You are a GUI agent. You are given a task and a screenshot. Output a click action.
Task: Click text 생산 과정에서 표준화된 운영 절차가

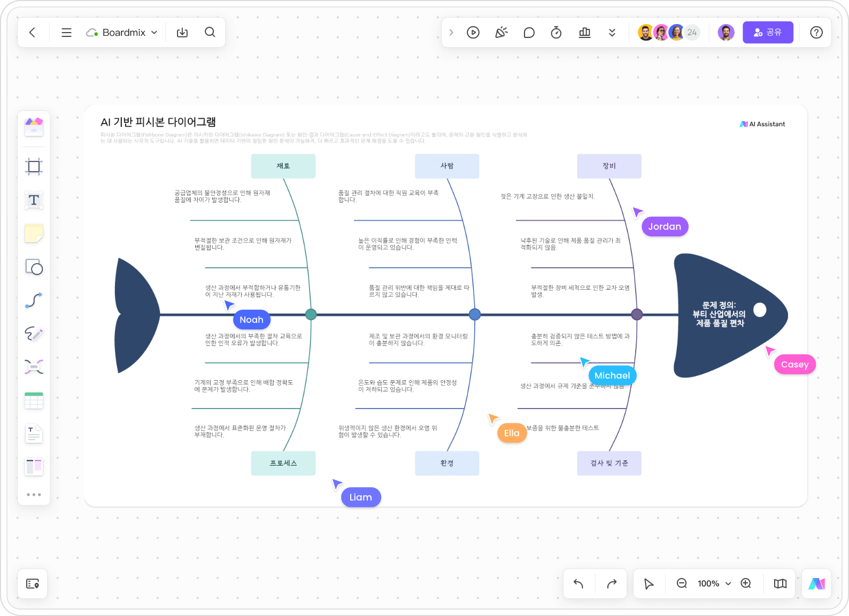coord(240,428)
